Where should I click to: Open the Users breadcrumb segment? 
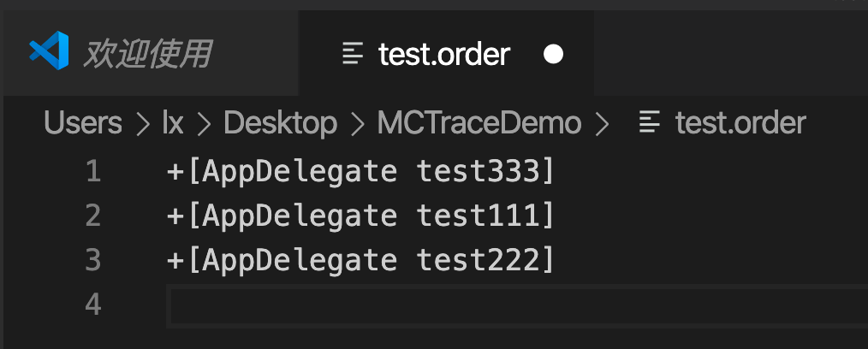[83, 123]
